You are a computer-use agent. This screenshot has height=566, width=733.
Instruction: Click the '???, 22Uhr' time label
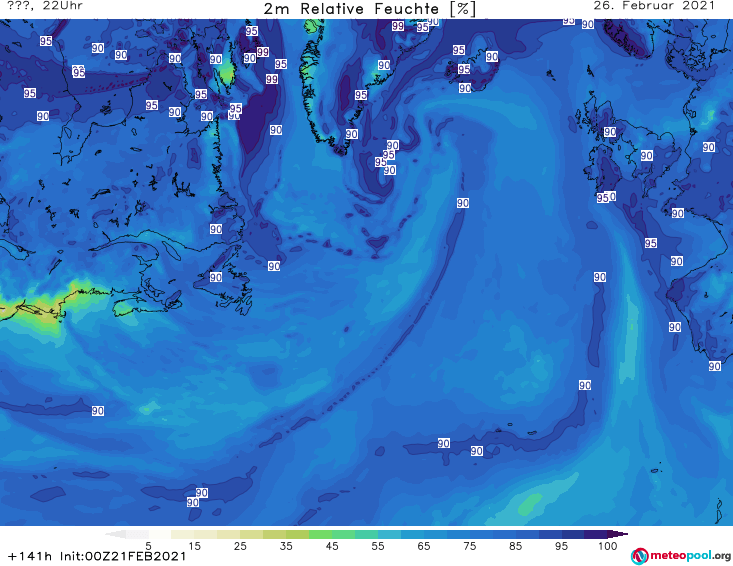pyautogui.click(x=45, y=6)
